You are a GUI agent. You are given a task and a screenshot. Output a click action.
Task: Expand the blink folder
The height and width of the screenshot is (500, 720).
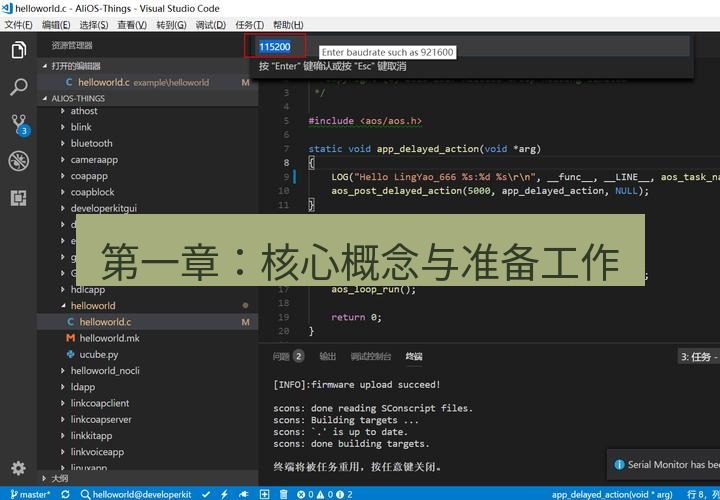(x=81, y=127)
